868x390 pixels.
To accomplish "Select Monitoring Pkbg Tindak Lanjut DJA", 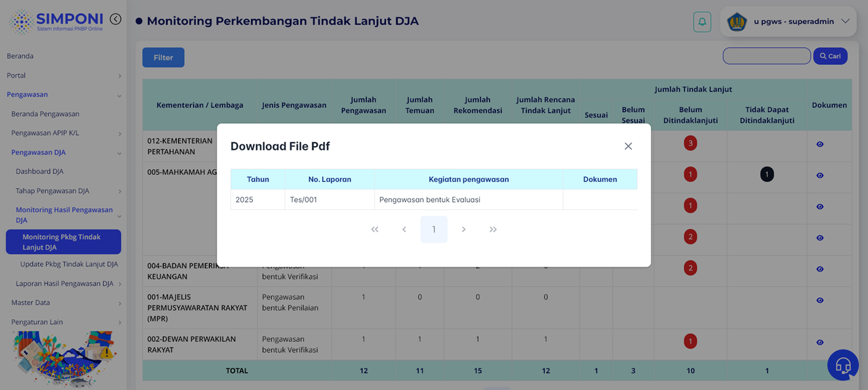I will tap(63, 242).
